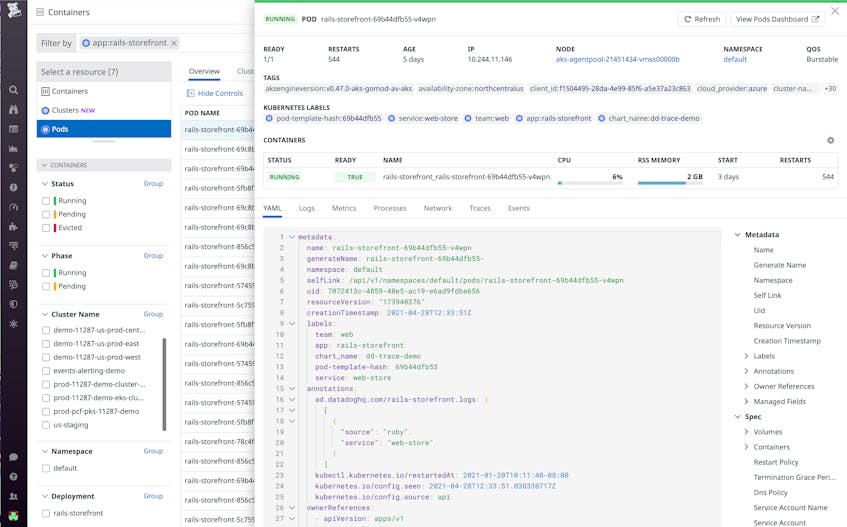Check the us-staging cluster checkbox
The width and height of the screenshot is (847, 527).
coord(46,425)
